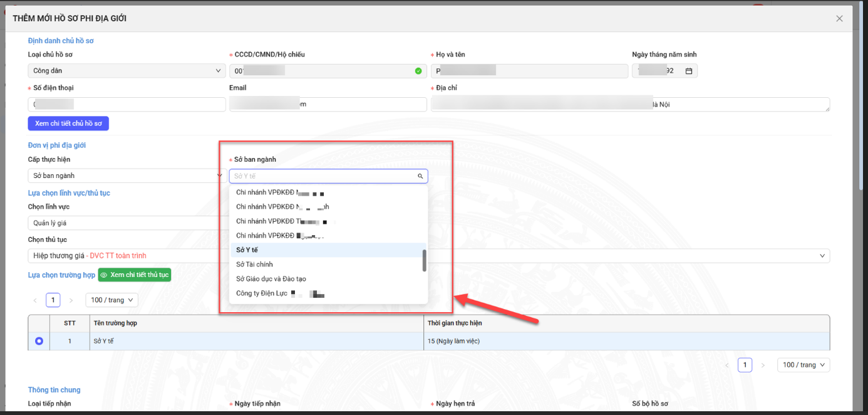
Task: Click previous page arrow below the table
Action: tap(726, 365)
